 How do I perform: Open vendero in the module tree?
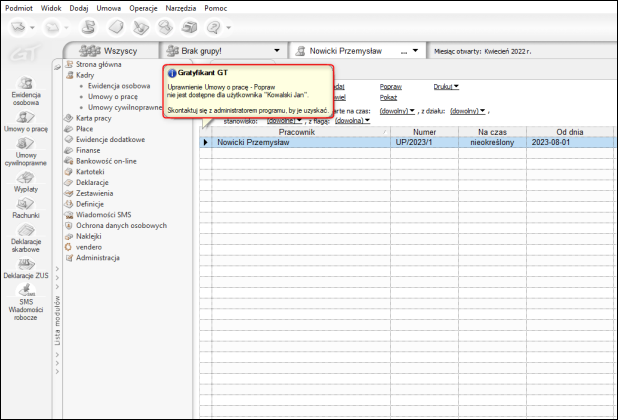(x=89, y=247)
